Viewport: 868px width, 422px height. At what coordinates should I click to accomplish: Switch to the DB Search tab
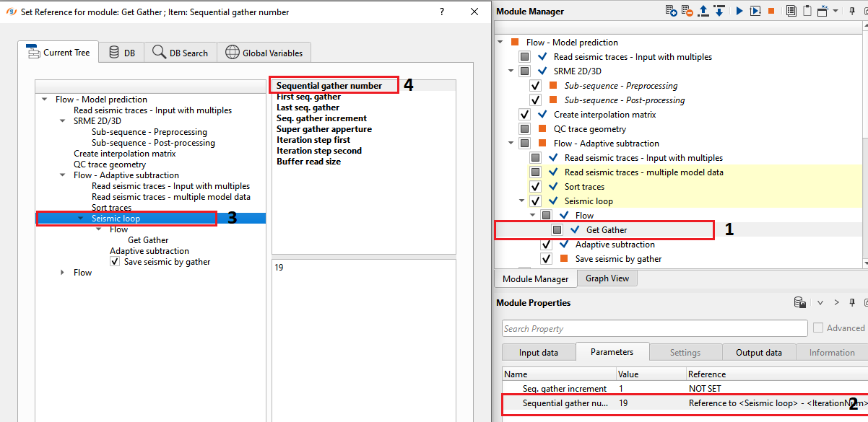click(181, 53)
